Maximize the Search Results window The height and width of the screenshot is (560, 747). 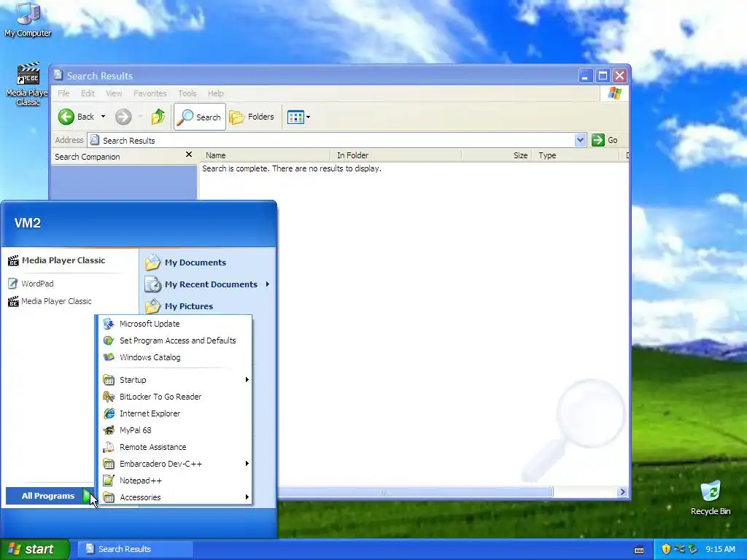coord(603,76)
